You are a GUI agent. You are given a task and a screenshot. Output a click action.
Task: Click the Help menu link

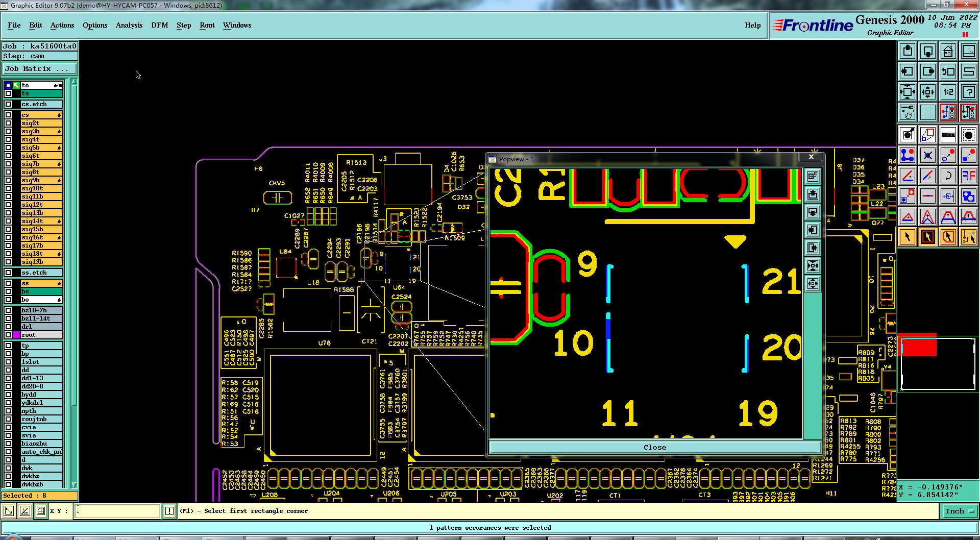coord(752,25)
